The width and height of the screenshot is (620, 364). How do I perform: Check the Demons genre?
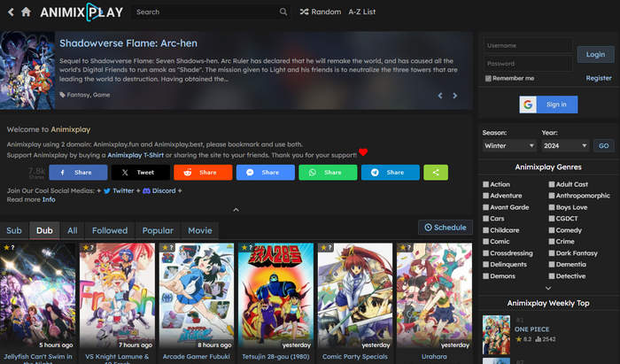pos(486,275)
